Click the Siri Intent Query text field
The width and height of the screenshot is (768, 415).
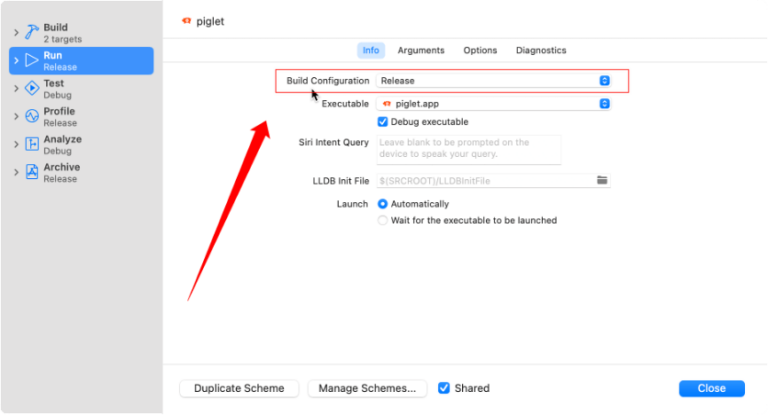pyautogui.click(x=469, y=149)
